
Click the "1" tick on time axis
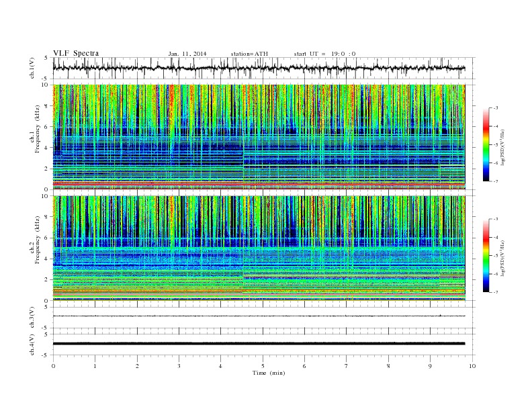click(x=95, y=366)
